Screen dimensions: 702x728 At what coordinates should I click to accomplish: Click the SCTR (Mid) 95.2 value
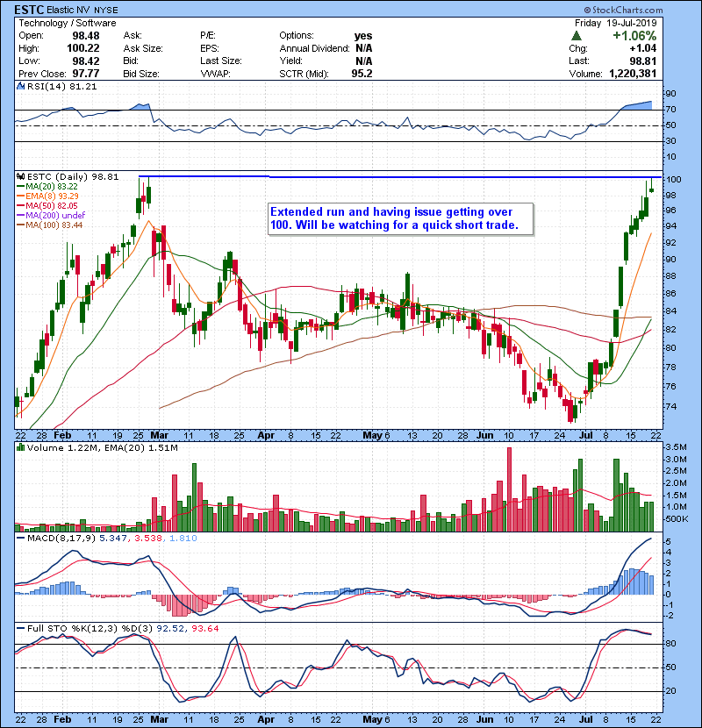(362, 74)
